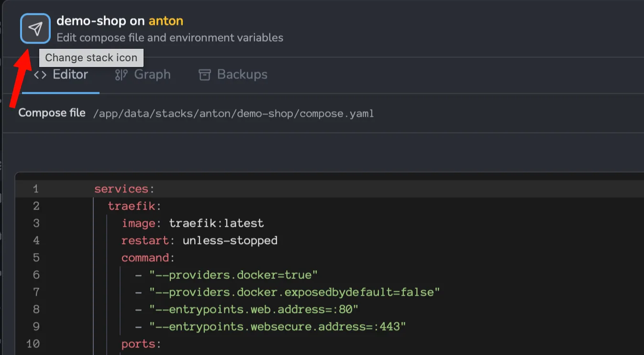Click line number 1 in the gutter

[36, 189]
